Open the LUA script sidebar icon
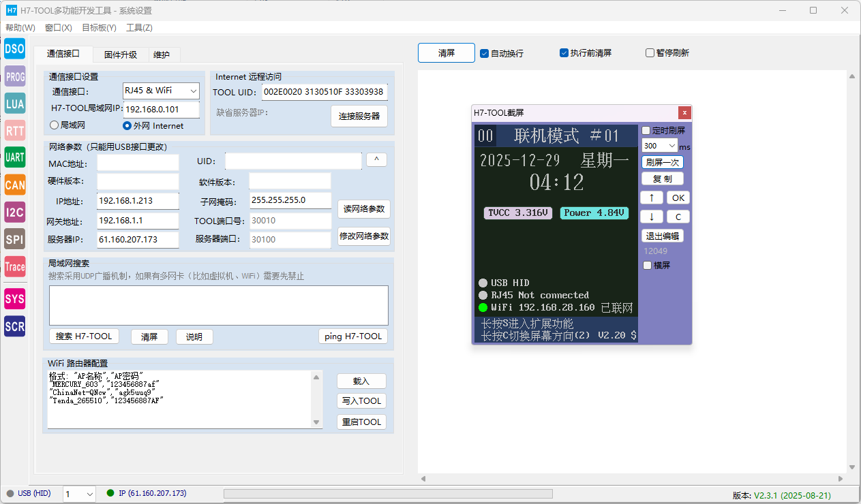Screen dimensions: 861x504 pyautogui.click(x=14, y=104)
